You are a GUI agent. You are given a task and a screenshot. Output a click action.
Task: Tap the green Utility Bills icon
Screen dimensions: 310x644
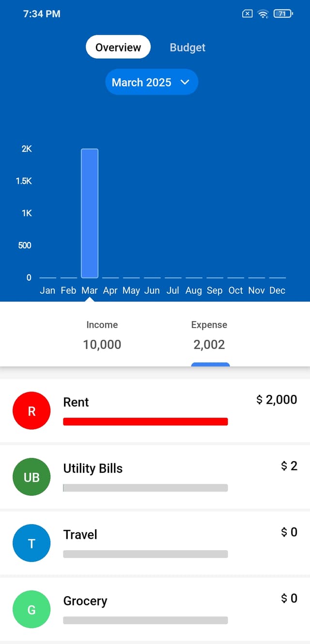[31, 477]
